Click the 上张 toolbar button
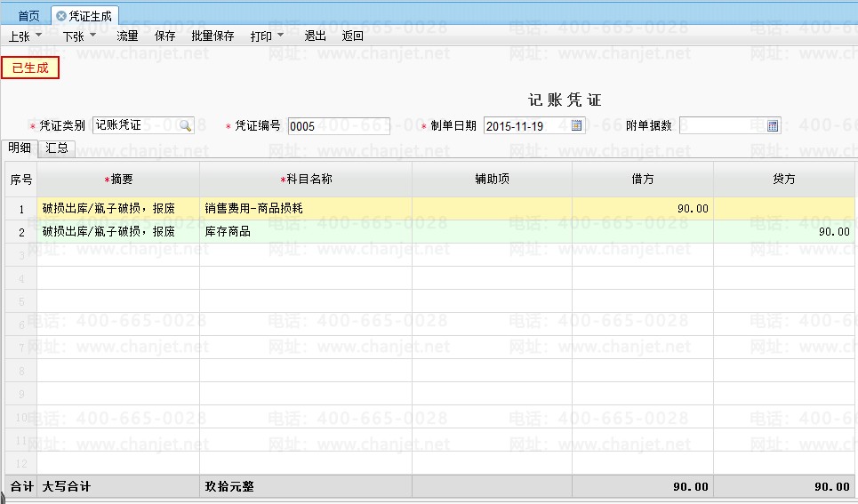 click(x=20, y=36)
